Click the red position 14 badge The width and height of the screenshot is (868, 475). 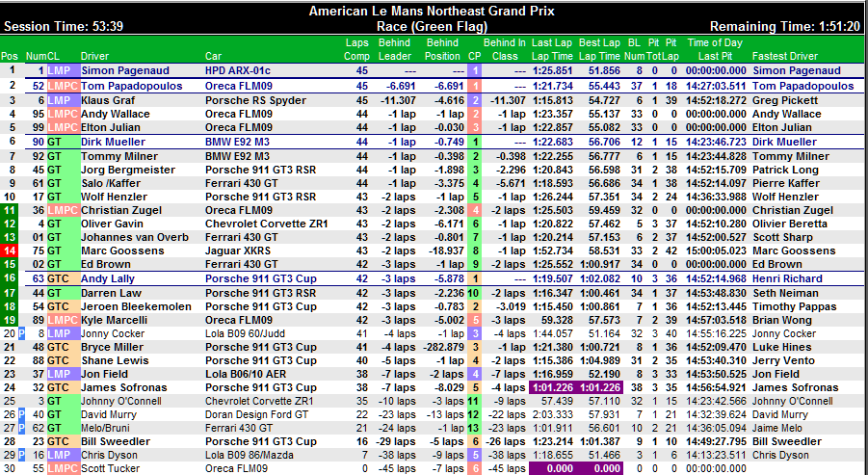click(x=9, y=251)
